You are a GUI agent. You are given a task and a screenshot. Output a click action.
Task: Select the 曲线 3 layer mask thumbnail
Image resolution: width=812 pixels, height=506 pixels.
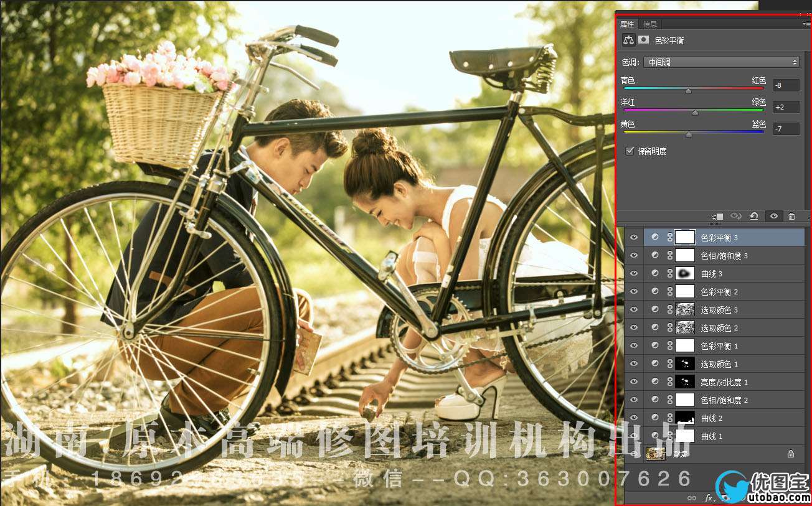click(685, 273)
